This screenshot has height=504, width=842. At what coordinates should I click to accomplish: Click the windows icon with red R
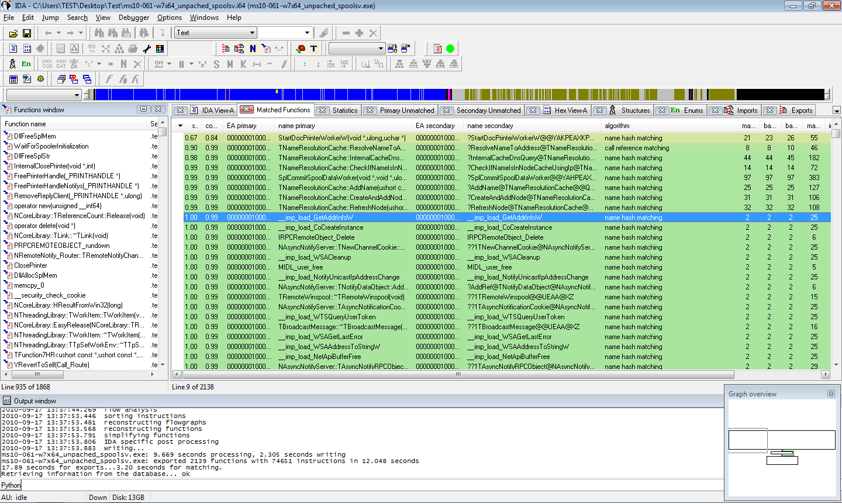pos(74,79)
